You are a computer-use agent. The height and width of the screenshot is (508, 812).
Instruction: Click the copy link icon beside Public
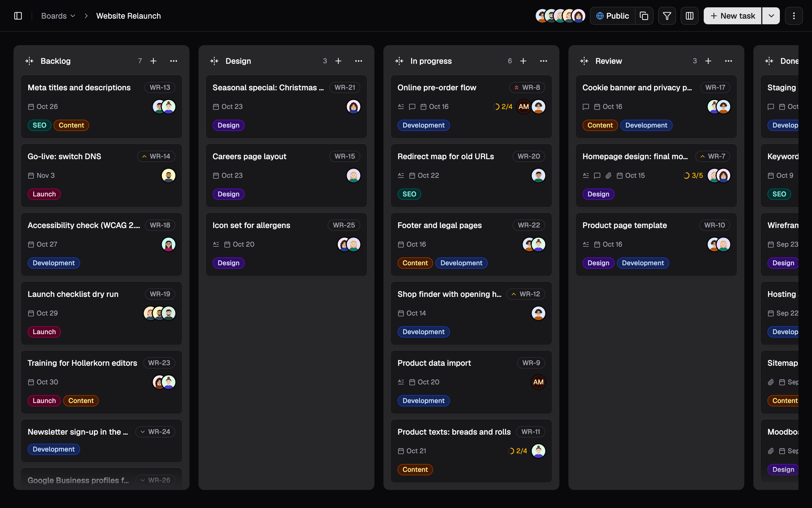(644, 16)
